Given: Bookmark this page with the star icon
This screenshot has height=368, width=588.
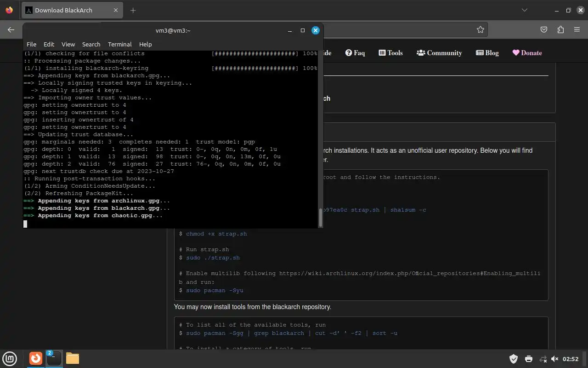Looking at the screenshot, I should pos(481,29).
